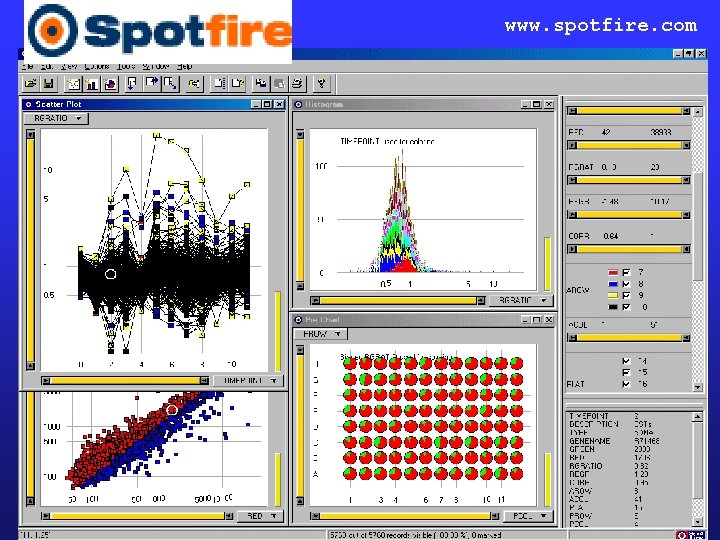The image size is (720, 540).
Task: Open the RGRATIO dropdown in the Histogram window
Action: (520, 300)
